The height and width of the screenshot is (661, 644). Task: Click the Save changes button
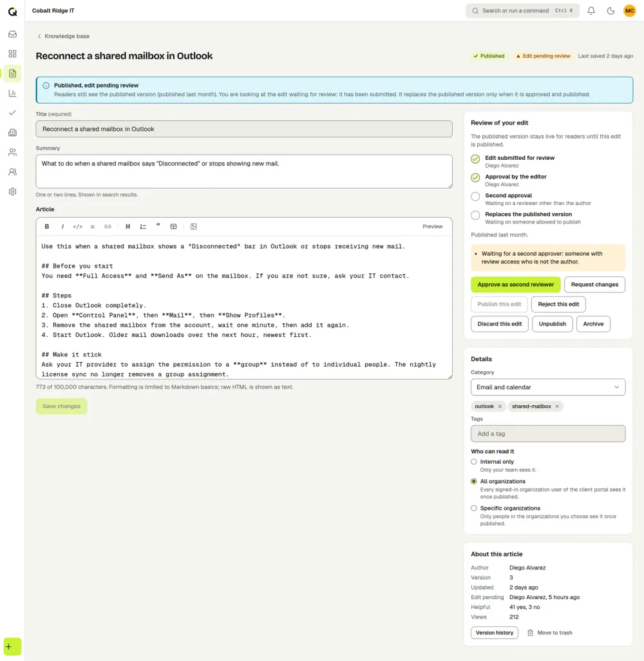[62, 407]
